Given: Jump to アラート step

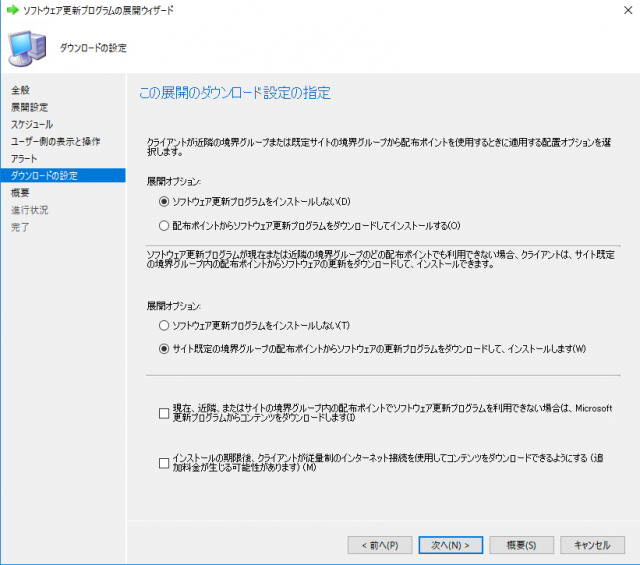Looking at the screenshot, I should tap(25, 159).
